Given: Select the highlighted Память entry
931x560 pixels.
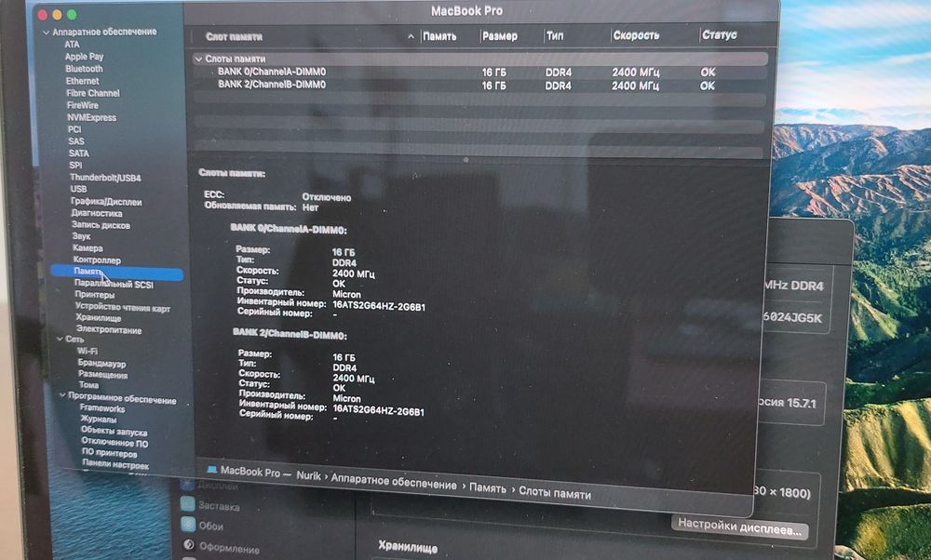Looking at the screenshot, I should click(117, 273).
